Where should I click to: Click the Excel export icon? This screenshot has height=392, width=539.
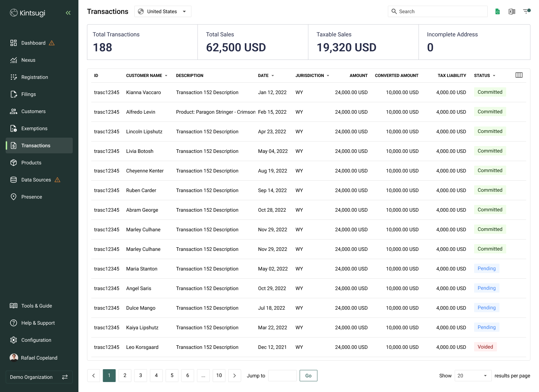pyautogui.click(x=512, y=11)
